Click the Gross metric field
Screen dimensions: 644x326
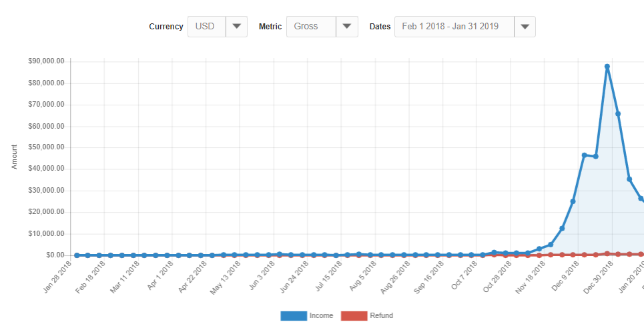[311, 27]
